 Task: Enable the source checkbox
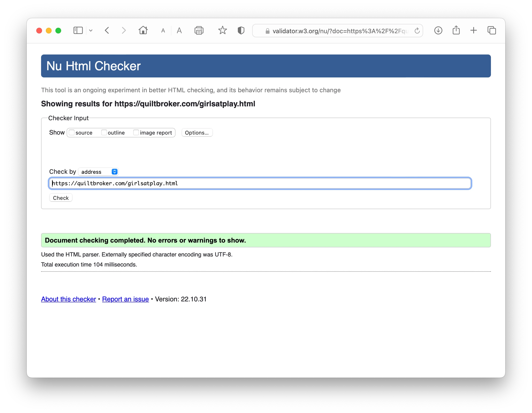tap(72, 132)
